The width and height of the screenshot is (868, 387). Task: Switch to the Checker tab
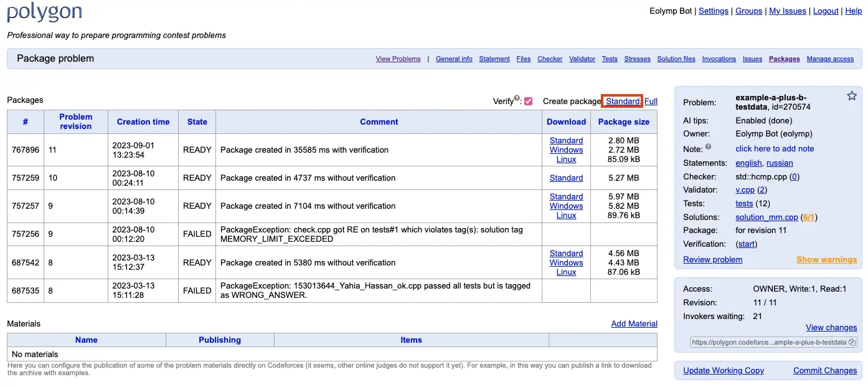pyautogui.click(x=550, y=59)
